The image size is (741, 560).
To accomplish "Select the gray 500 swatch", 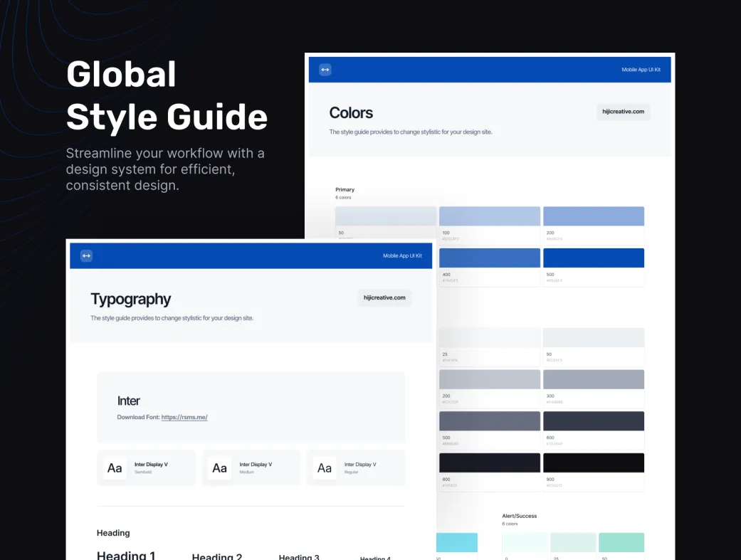I will click(x=490, y=421).
